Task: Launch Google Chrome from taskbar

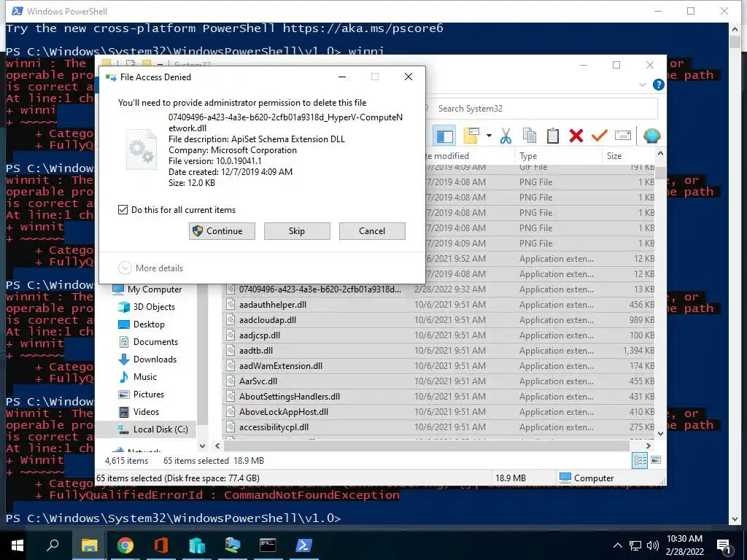Action: pyautogui.click(x=125, y=545)
